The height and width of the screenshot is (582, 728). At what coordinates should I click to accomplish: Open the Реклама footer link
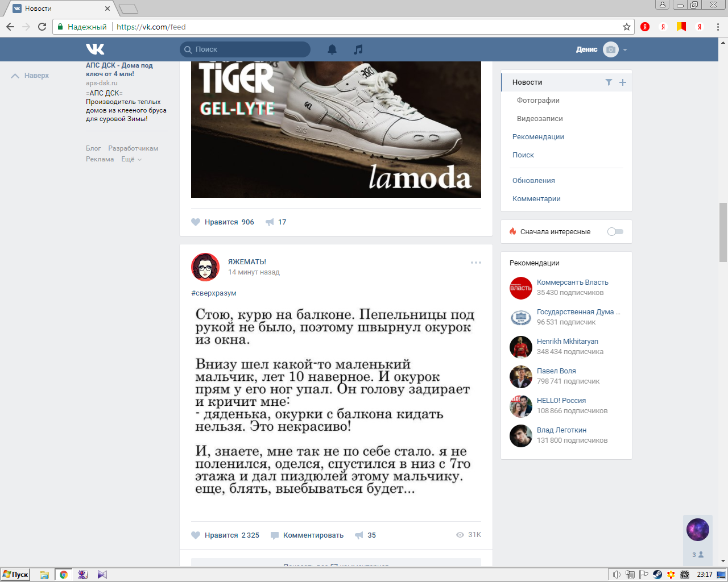100,159
